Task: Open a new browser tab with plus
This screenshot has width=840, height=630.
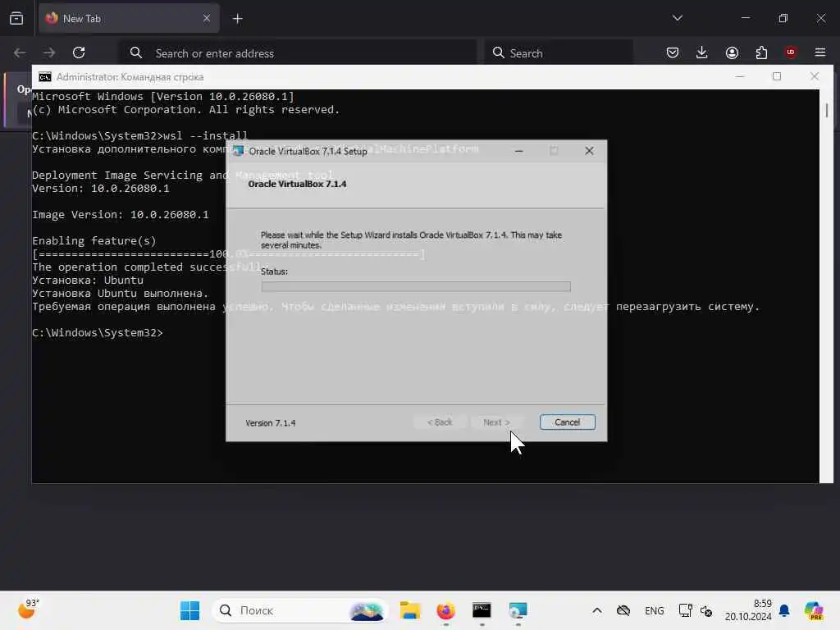Action: coord(237,19)
